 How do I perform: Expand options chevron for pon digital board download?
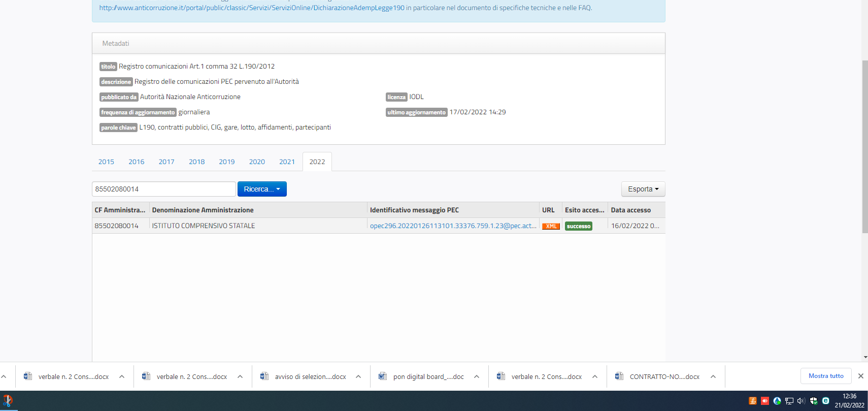477,376
